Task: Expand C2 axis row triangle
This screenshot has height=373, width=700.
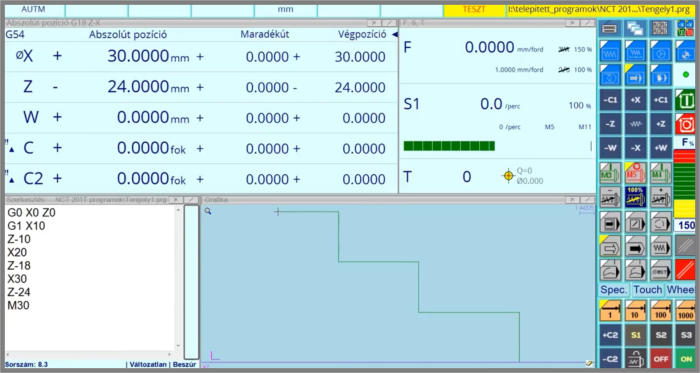Action: tap(12, 180)
